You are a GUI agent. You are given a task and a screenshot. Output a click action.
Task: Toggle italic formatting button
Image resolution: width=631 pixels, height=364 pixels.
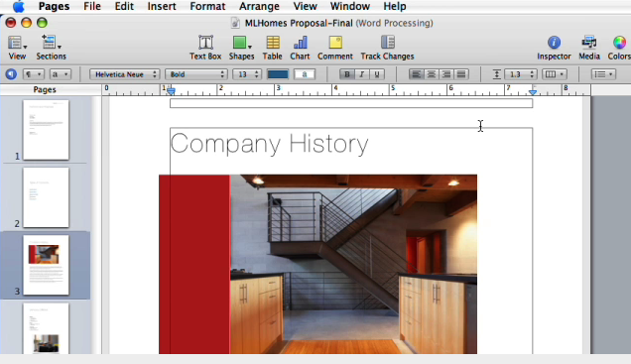[x=362, y=74]
